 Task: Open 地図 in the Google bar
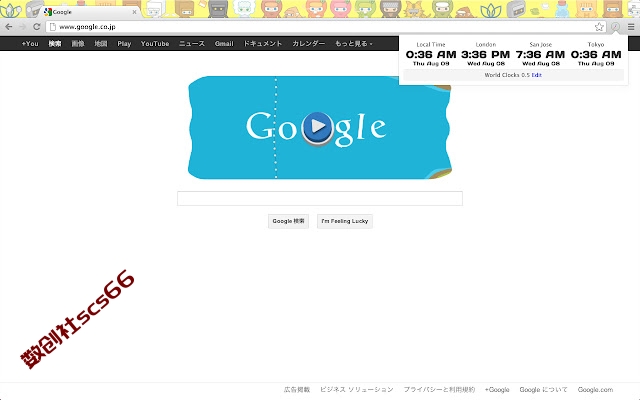(101, 44)
